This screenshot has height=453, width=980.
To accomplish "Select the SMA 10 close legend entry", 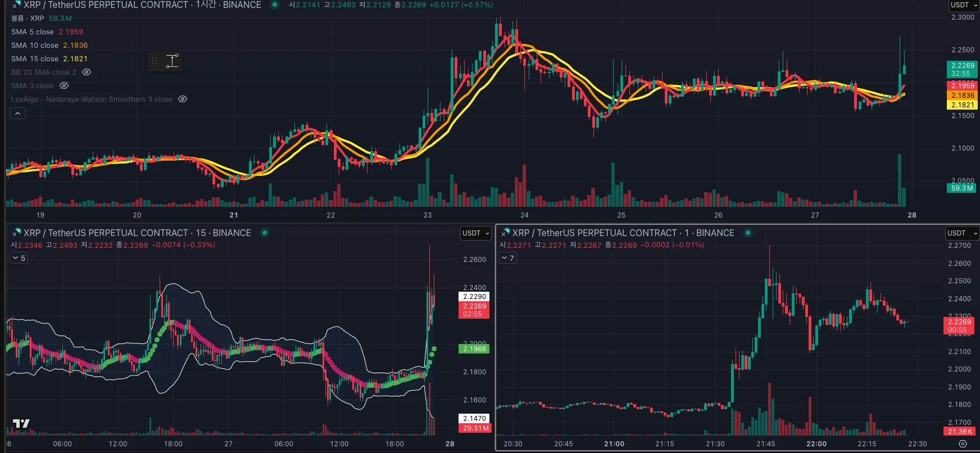I will coord(49,46).
